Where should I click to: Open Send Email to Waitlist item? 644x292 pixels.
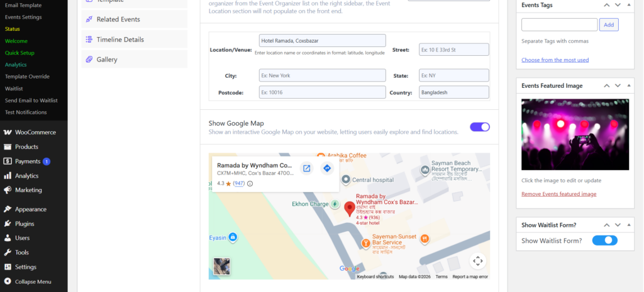tap(31, 100)
